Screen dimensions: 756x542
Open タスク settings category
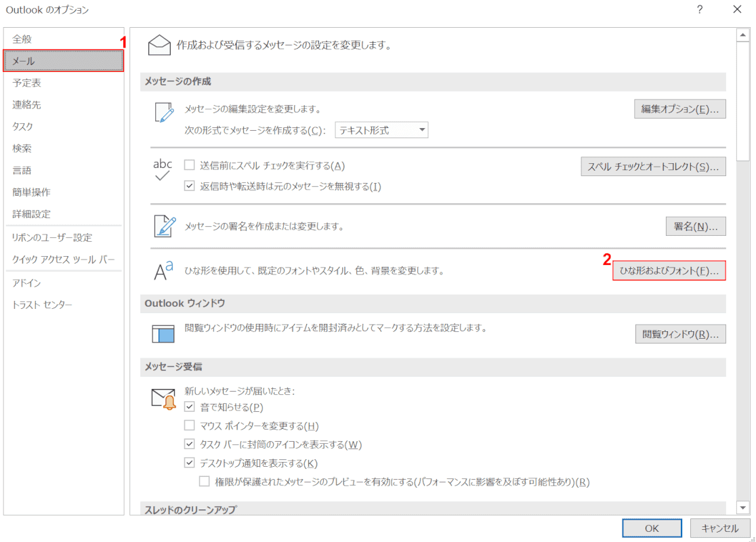point(64,126)
